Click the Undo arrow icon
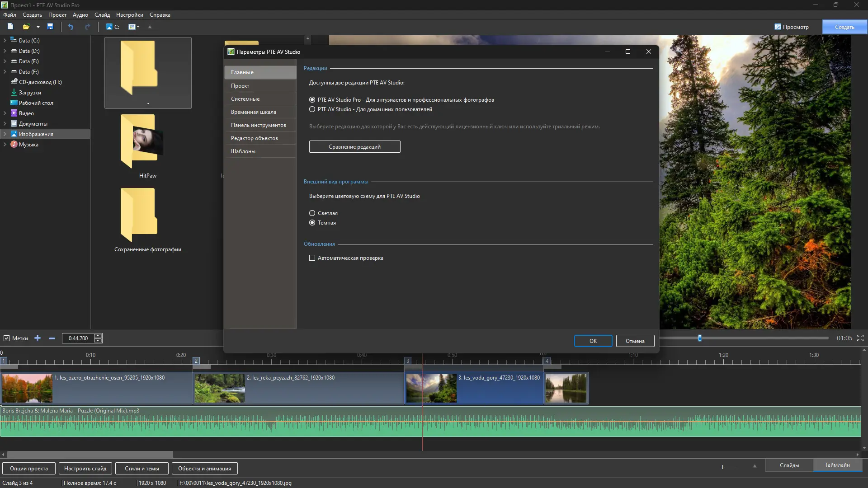868x488 pixels. [71, 27]
